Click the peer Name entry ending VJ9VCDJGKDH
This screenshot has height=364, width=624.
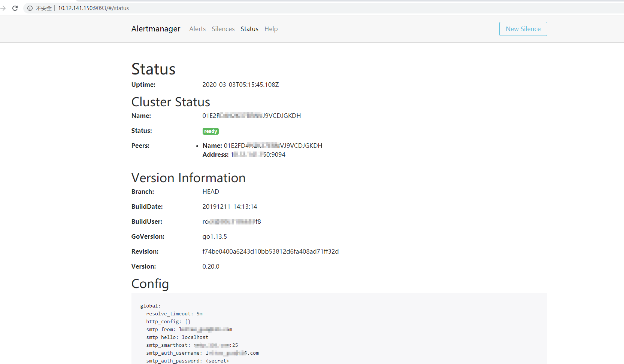pyautogui.click(x=263, y=146)
